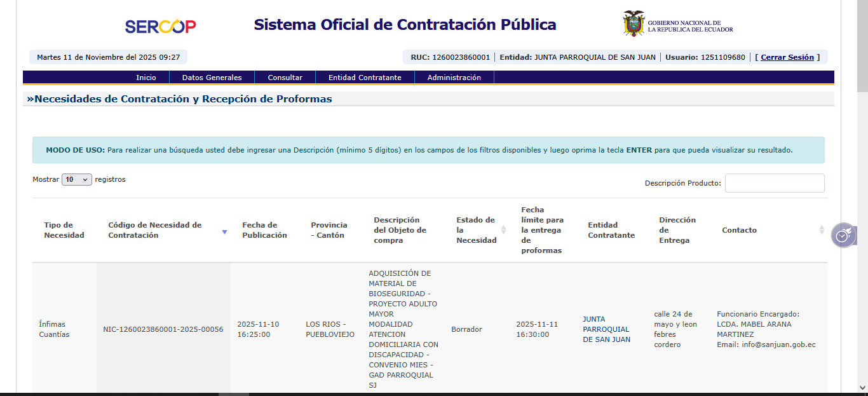The width and height of the screenshot is (868, 396).
Task: Open the Mostrar registros count dropdown
Action: 76,180
